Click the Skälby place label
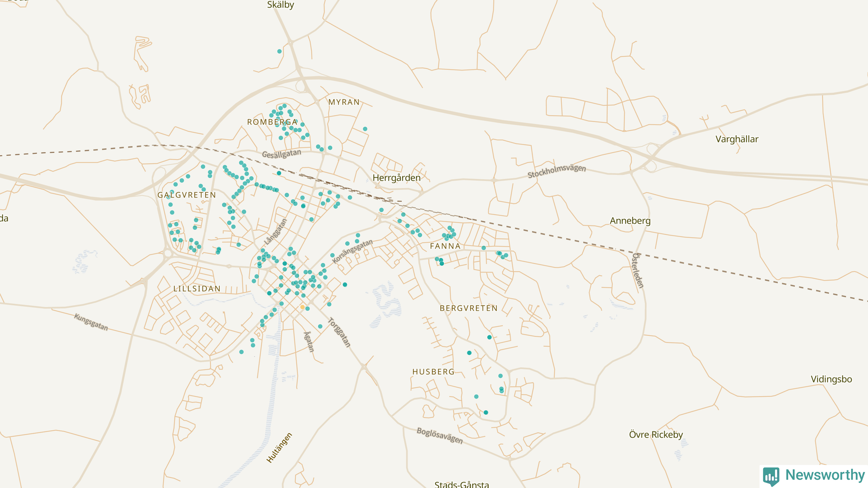The height and width of the screenshot is (488, 868). coord(280,5)
